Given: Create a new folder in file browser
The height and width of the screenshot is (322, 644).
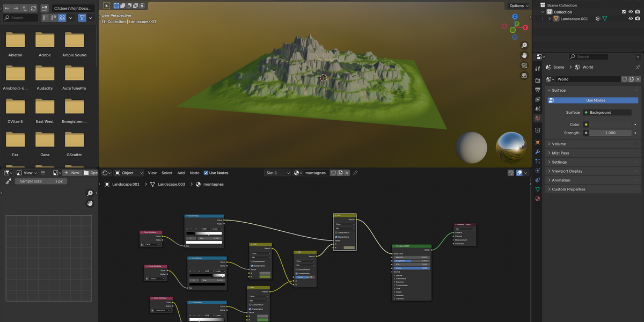Looking at the screenshot, I should click(44, 9).
